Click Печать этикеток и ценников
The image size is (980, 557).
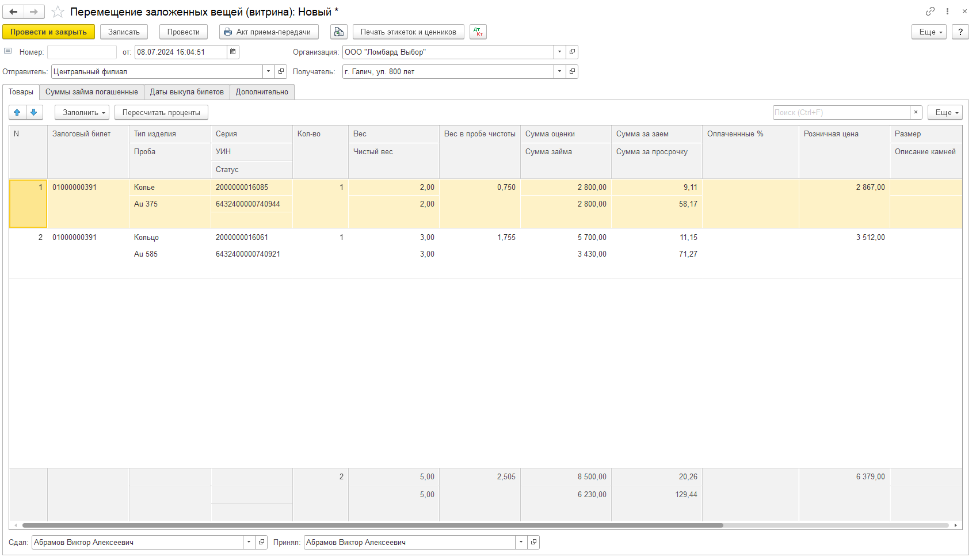click(409, 32)
